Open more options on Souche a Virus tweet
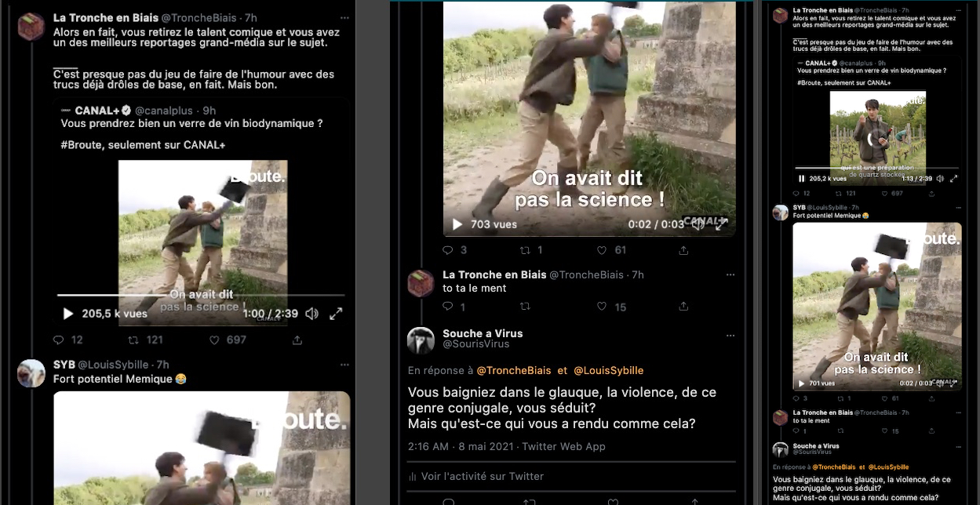 click(730, 335)
